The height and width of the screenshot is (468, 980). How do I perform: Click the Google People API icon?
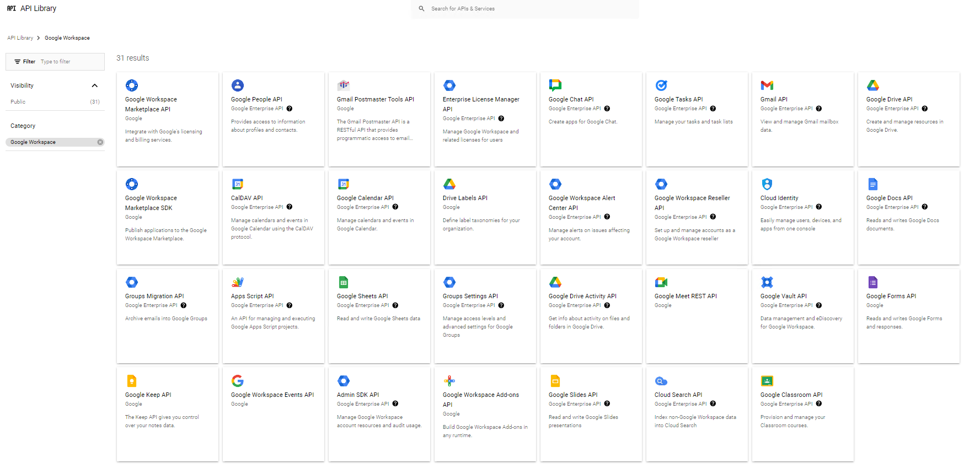coord(238,85)
